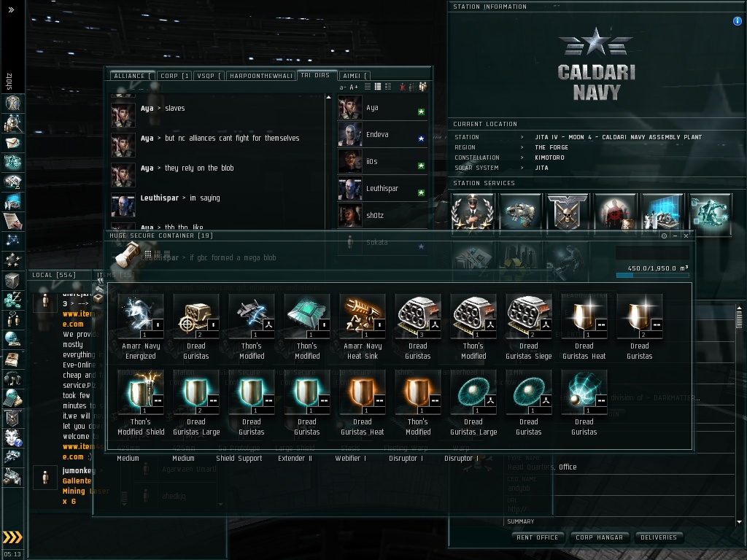The image size is (747, 560).
Task: Open the in-game Browser globe icon
Action: (12, 338)
